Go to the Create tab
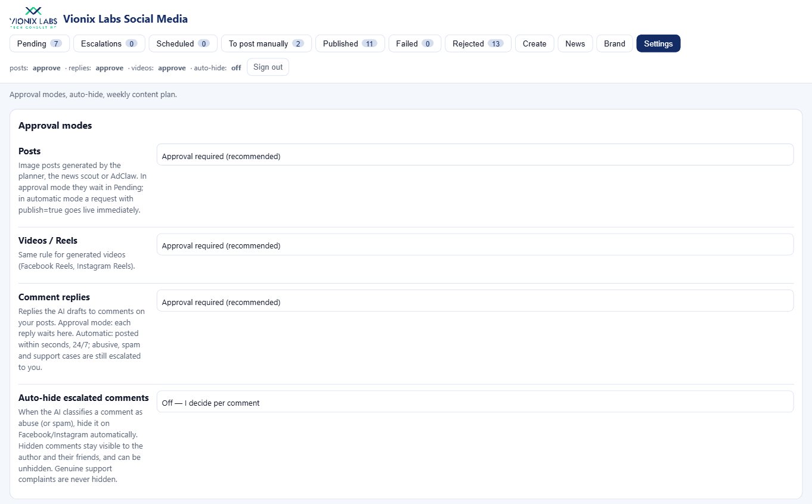The image size is (812, 504). pos(535,43)
